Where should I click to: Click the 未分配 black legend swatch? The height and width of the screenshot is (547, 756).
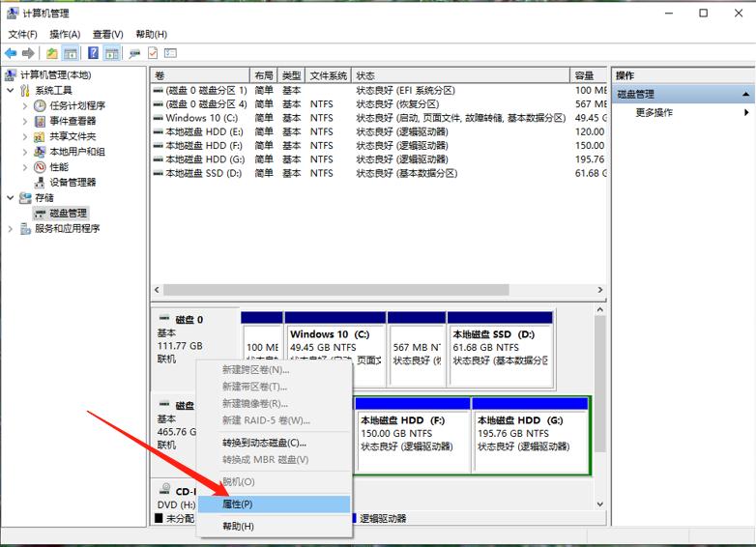tap(159, 518)
